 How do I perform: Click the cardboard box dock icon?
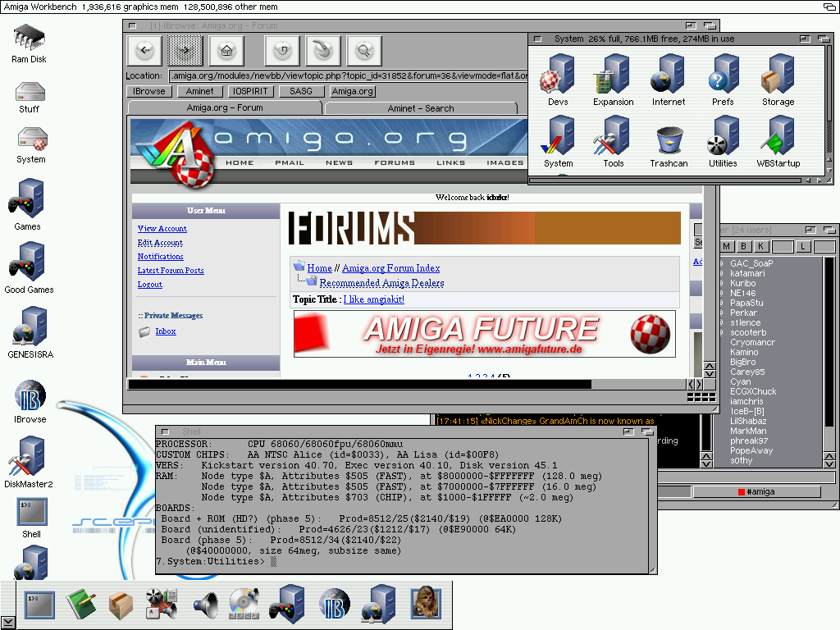(121, 605)
